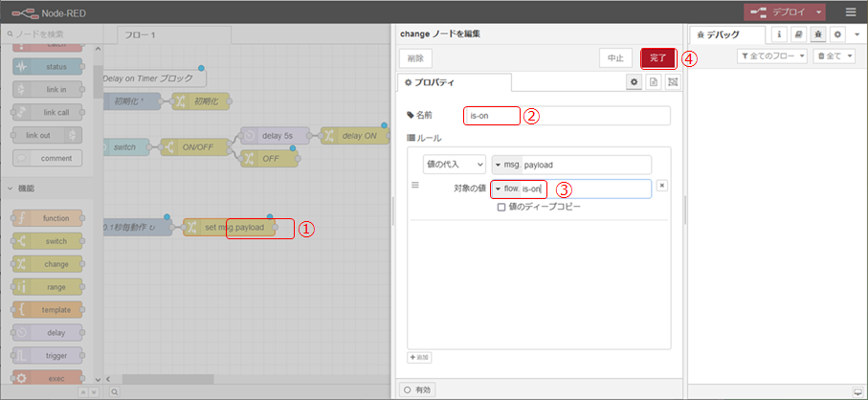
Task: Enable the deep copy value checkbox
Action: click(x=501, y=207)
